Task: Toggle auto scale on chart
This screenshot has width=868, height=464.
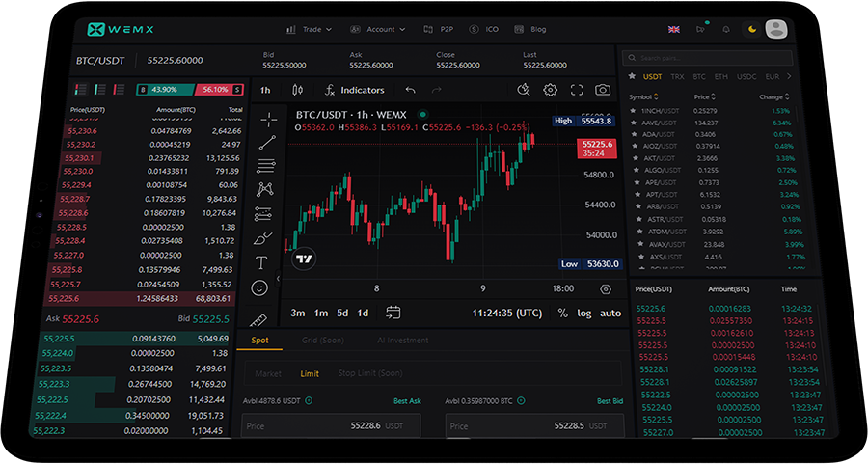Action: (x=610, y=313)
